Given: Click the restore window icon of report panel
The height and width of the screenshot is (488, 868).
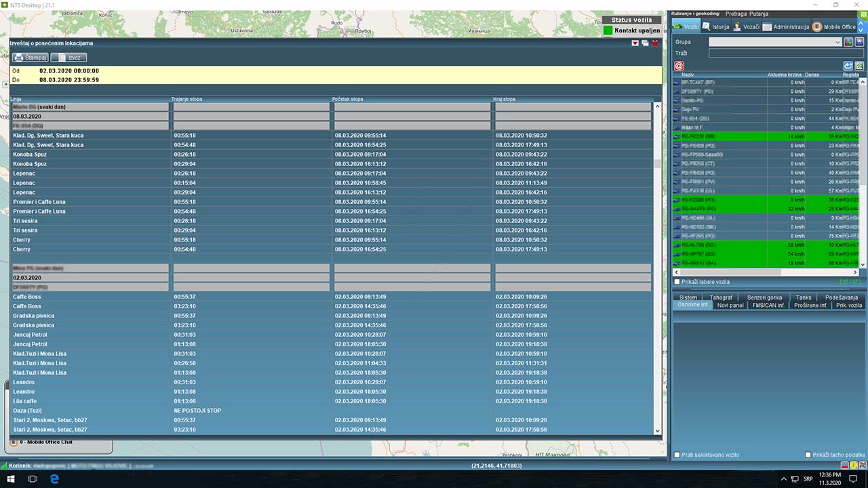Looking at the screenshot, I should tap(645, 43).
